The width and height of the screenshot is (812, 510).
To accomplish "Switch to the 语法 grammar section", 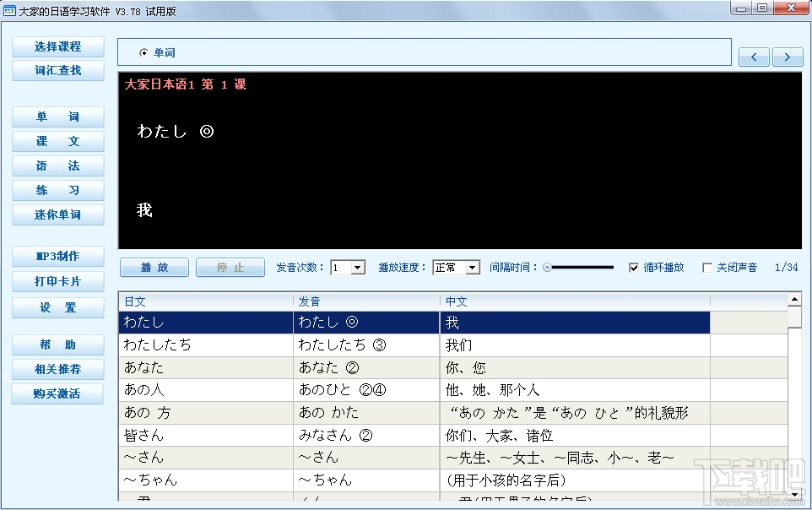I will tap(58, 165).
